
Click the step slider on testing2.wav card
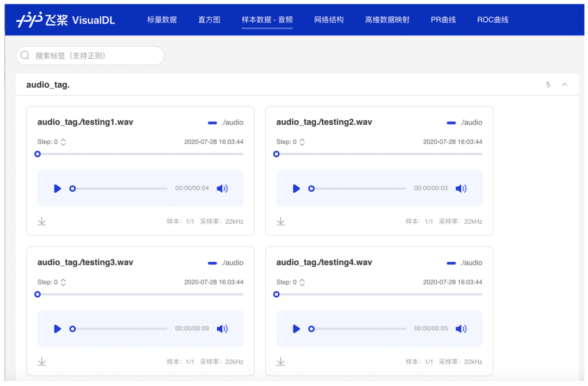(378, 154)
